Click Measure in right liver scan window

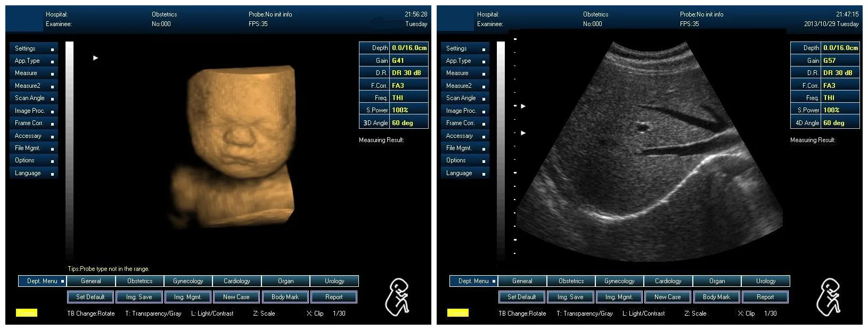pos(465,73)
